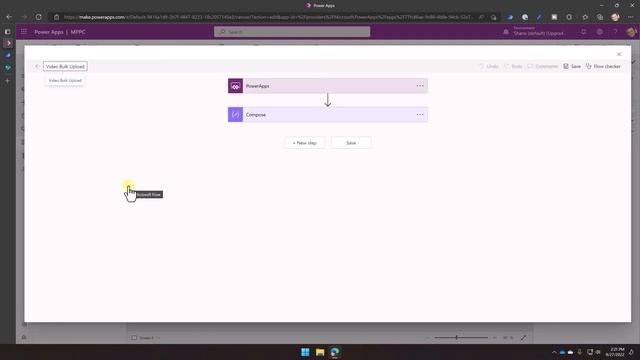Image resolution: width=640 pixels, height=360 pixels.
Task: Open File Explorer from the taskbar
Action: point(320,352)
